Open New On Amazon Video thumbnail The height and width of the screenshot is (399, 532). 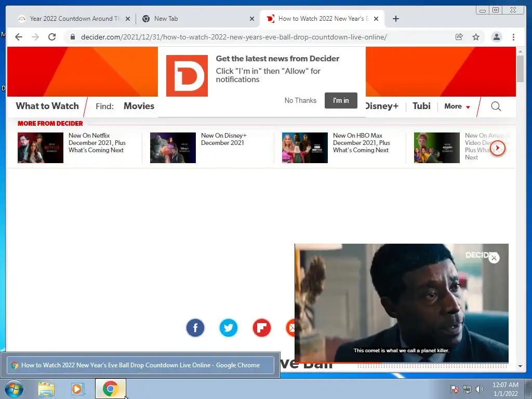436,148
